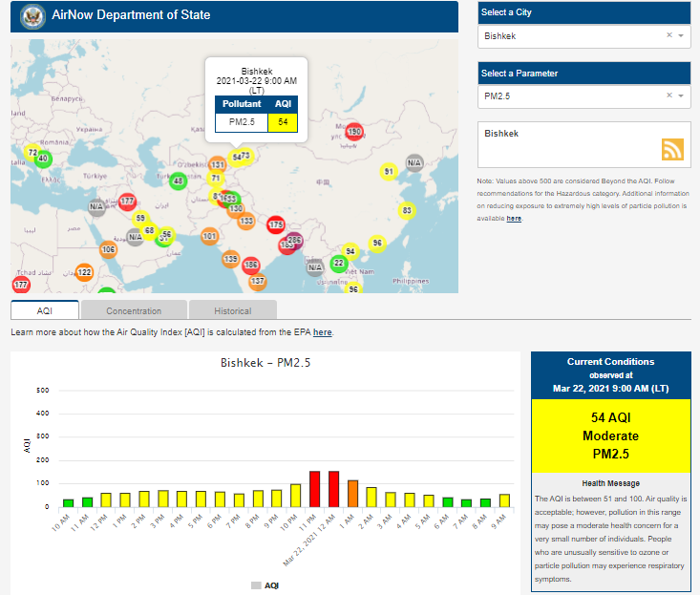
Task: Click the green 22 AQI map marker
Action: 338,263
